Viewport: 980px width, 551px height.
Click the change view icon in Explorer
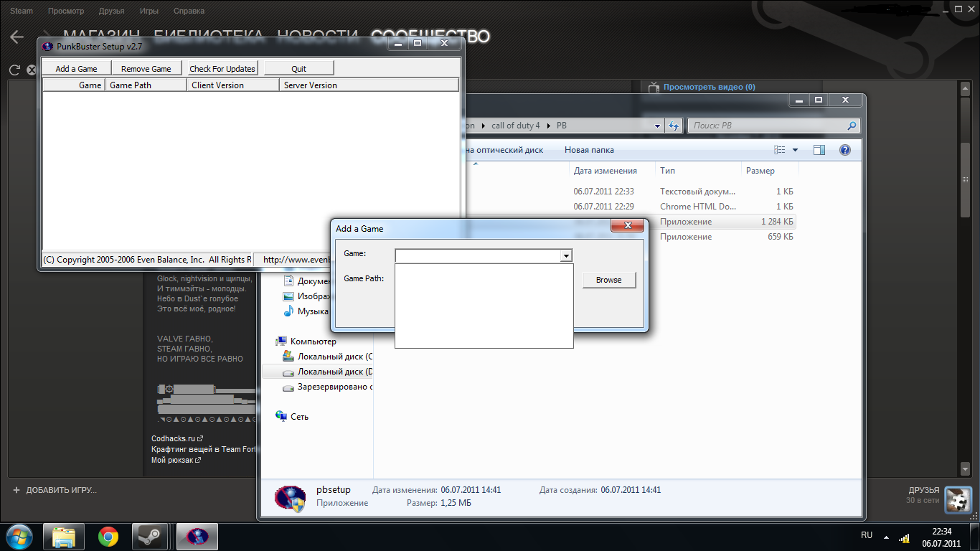click(781, 150)
